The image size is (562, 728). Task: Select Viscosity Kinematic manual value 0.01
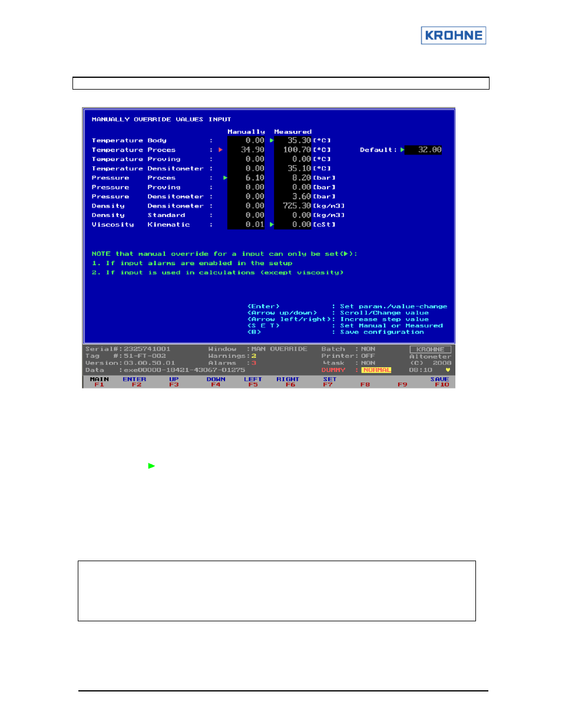coord(246,225)
